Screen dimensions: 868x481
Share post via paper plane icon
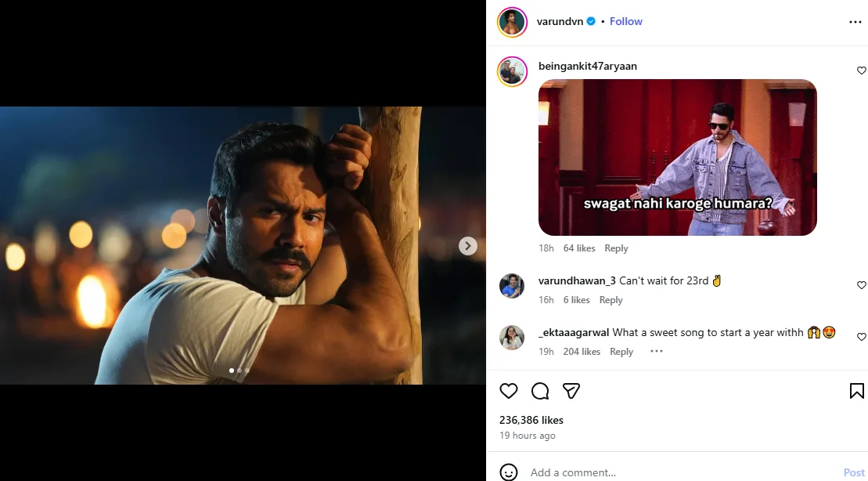(571, 391)
